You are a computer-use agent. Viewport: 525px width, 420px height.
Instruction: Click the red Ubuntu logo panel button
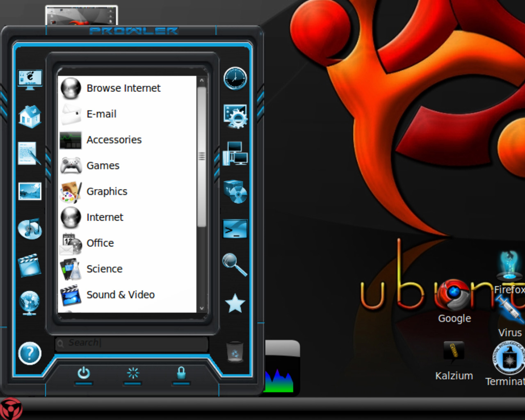point(11,409)
